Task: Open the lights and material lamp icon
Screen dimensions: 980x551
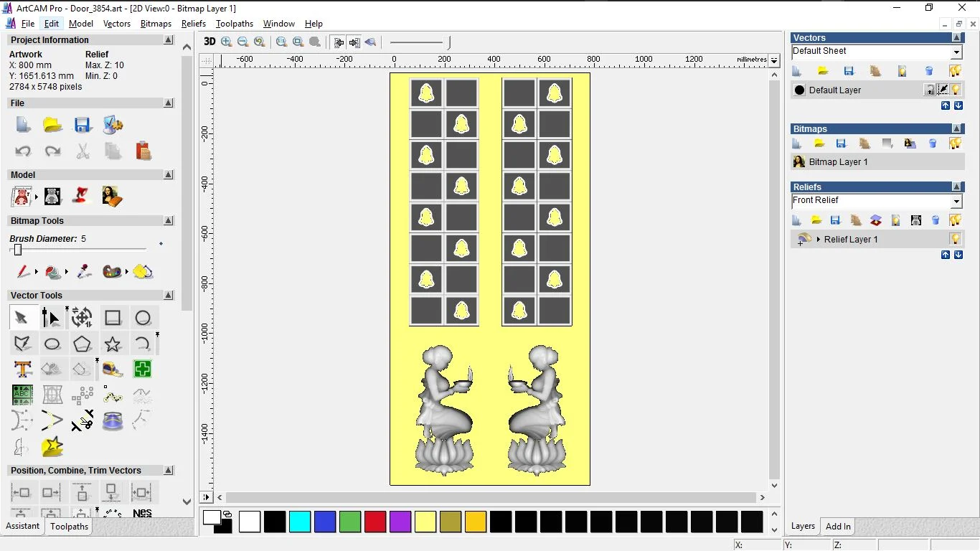Action: coord(82,196)
